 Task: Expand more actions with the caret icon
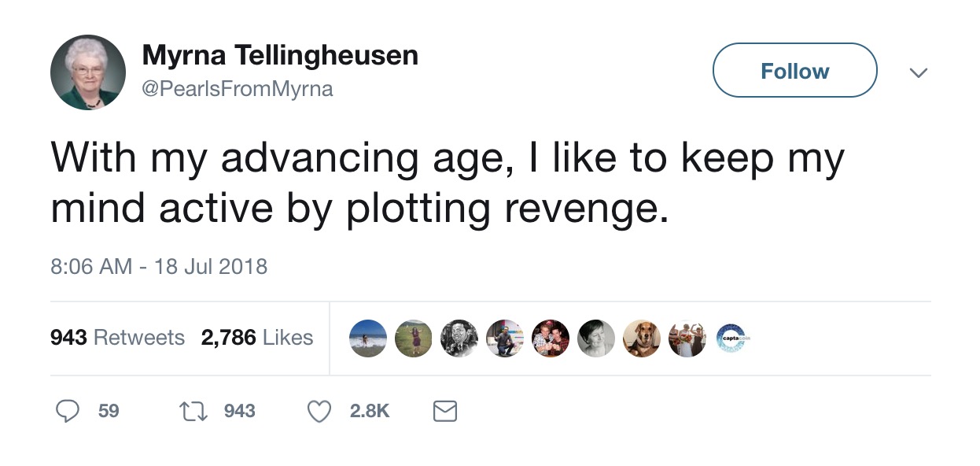[918, 72]
